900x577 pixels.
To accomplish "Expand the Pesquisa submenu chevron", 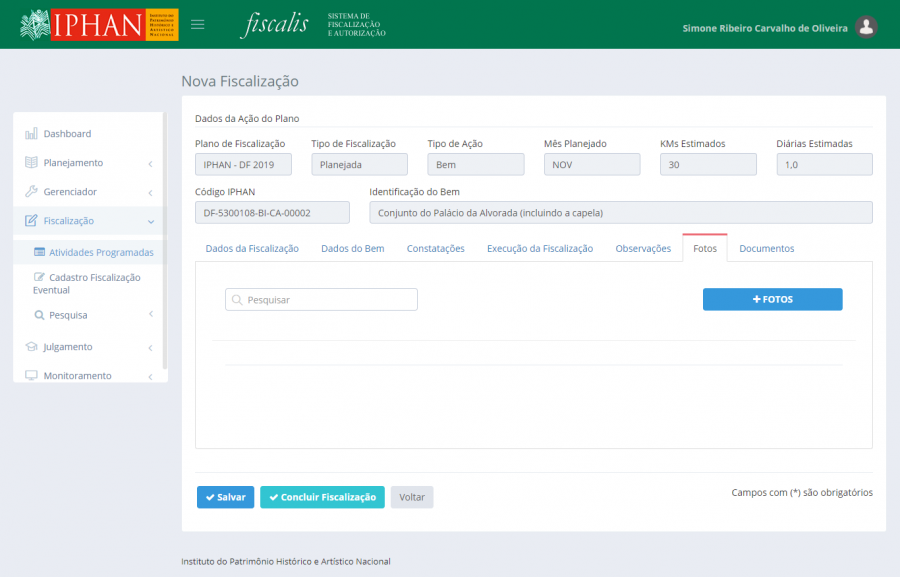I will click(150, 315).
